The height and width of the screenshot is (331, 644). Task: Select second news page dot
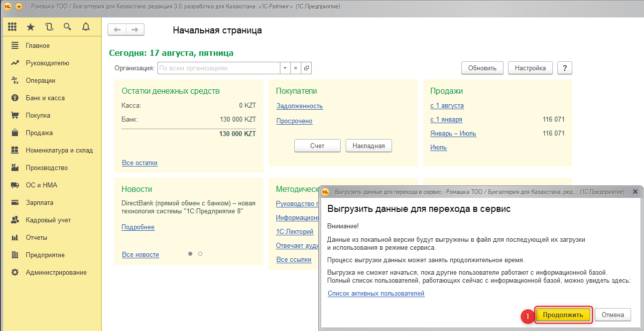[200, 254]
